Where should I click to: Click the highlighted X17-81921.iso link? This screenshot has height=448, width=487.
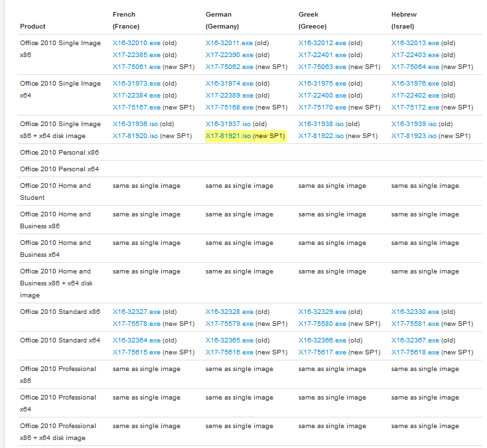(228, 136)
